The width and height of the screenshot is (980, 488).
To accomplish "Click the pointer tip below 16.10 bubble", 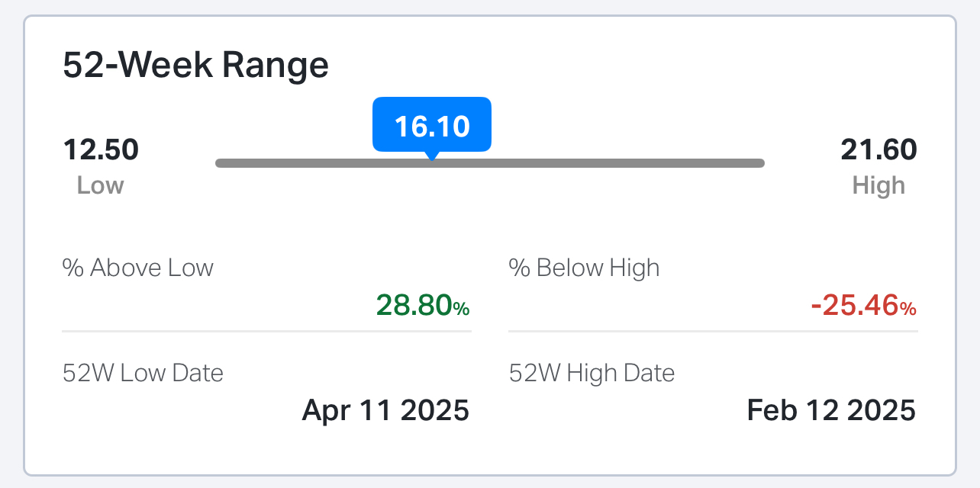I will click(432, 156).
